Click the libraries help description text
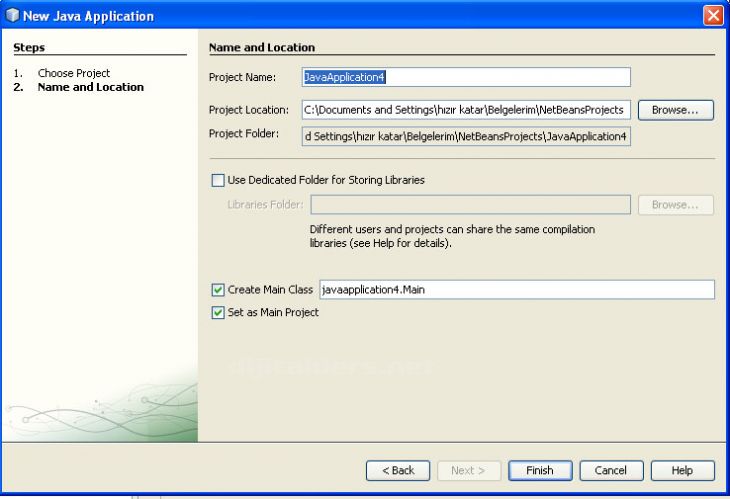The image size is (730, 499). point(452,236)
